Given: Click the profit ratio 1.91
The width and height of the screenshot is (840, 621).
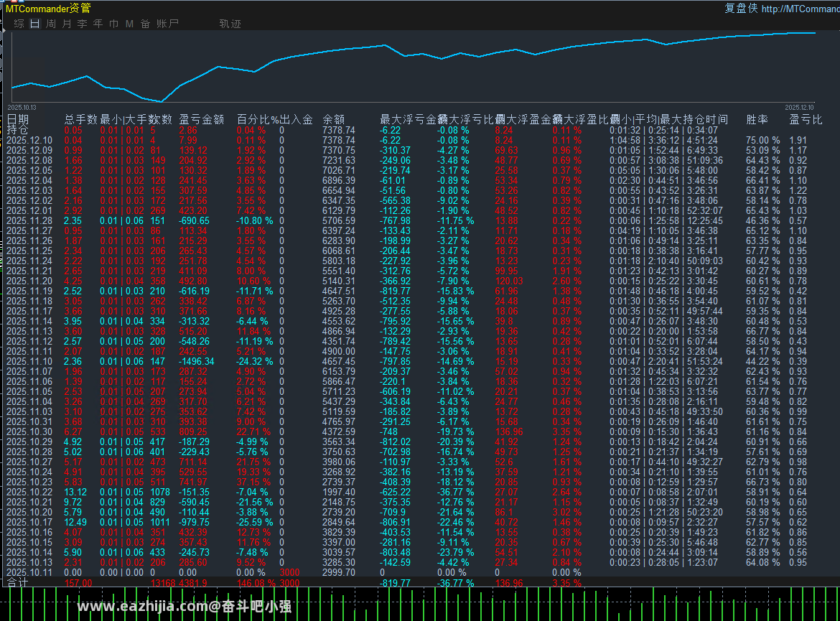Looking at the screenshot, I should coord(798,141).
